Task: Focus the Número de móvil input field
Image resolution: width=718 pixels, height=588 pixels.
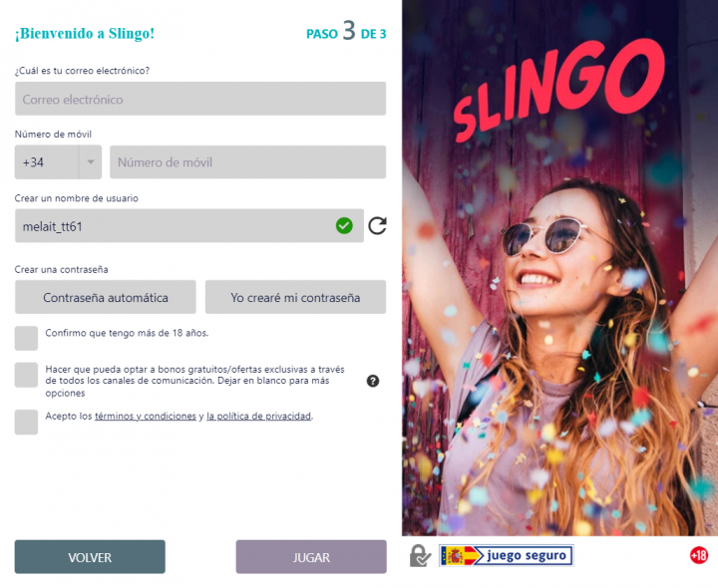Action: [x=247, y=162]
